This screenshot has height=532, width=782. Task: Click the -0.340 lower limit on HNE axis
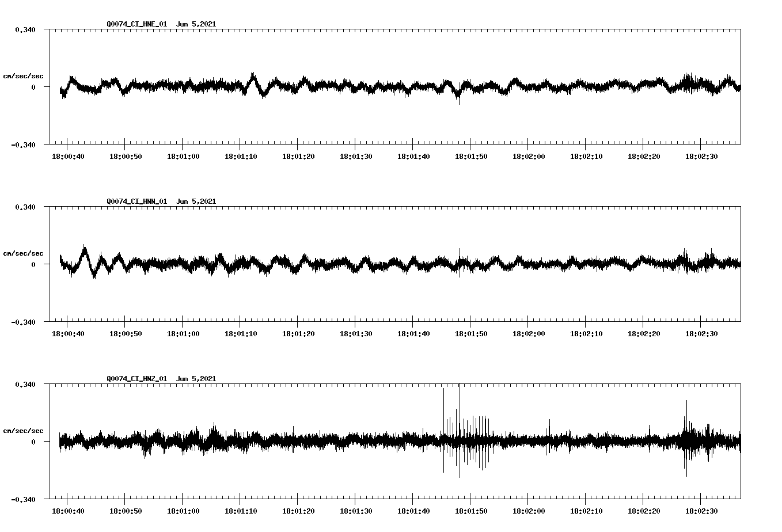[x=23, y=145]
